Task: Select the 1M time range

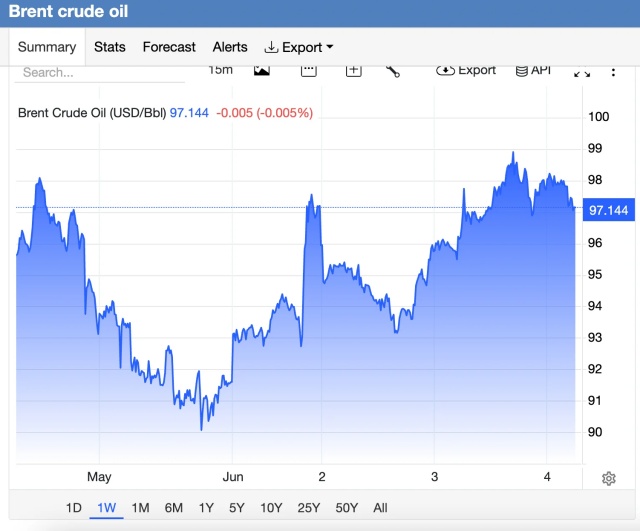Action: [x=140, y=508]
